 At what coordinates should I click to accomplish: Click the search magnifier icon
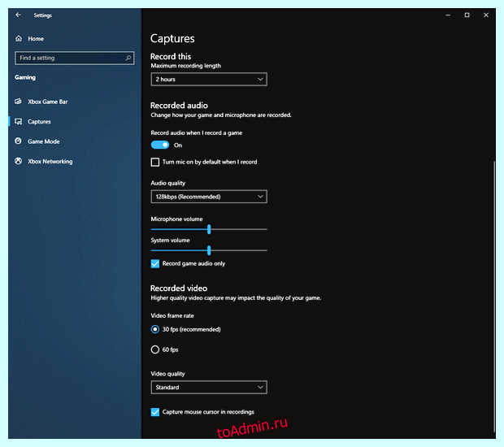128,58
